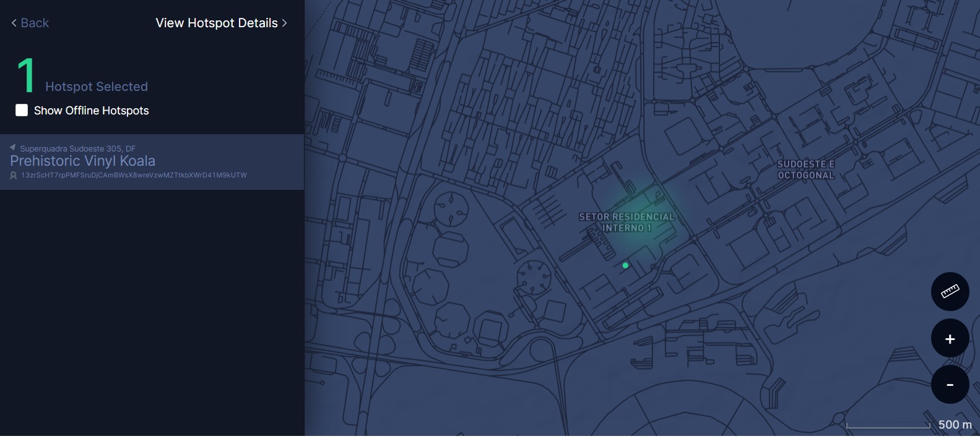Enable Show Offline Hotspots checkbox
Viewport: 980px width, 444px height.
pyautogui.click(x=22, y=110)
